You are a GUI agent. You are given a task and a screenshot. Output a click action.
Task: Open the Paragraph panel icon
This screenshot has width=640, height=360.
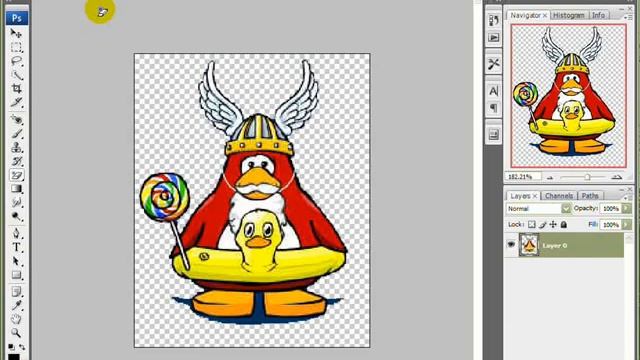point(493,108)
